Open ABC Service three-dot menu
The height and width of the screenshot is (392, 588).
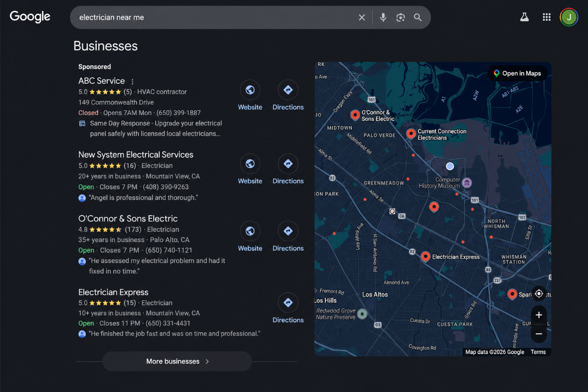[x=132, y=82]
